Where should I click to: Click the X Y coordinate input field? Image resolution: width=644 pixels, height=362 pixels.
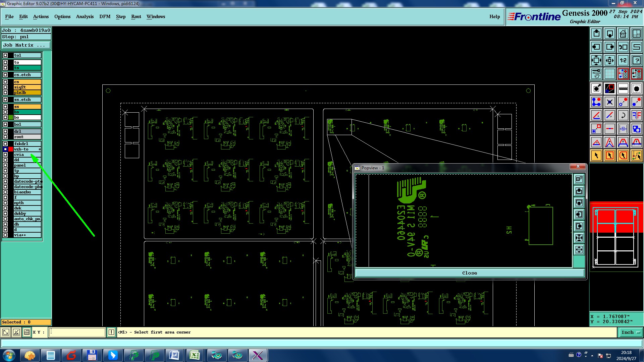[x=77, y=332]
